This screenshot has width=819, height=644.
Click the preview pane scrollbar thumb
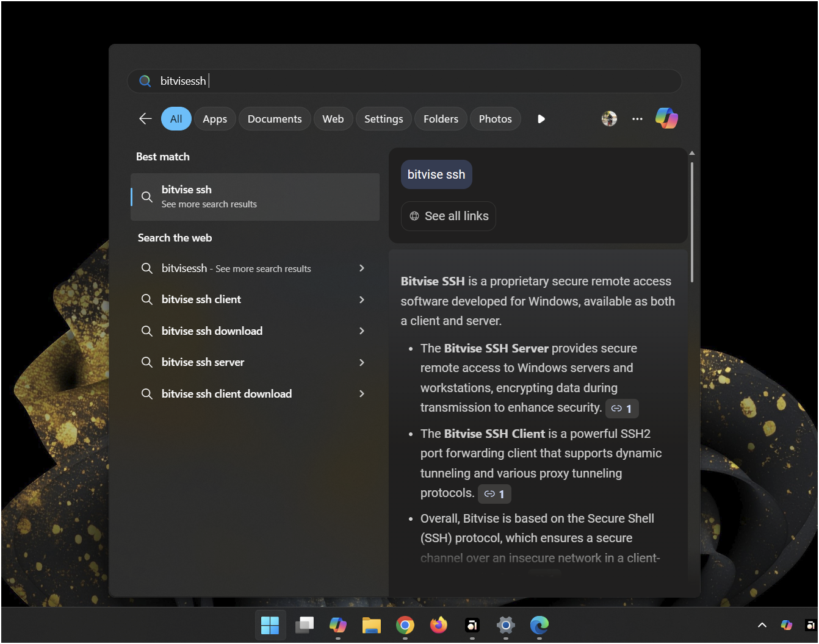(692, 222)
